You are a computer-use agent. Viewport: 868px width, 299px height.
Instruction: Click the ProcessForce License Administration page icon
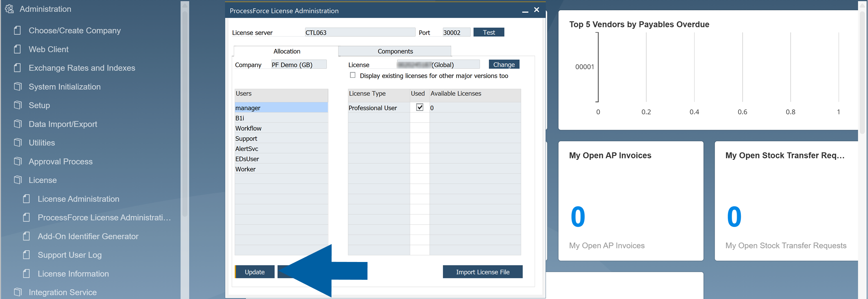coord(26,217)
